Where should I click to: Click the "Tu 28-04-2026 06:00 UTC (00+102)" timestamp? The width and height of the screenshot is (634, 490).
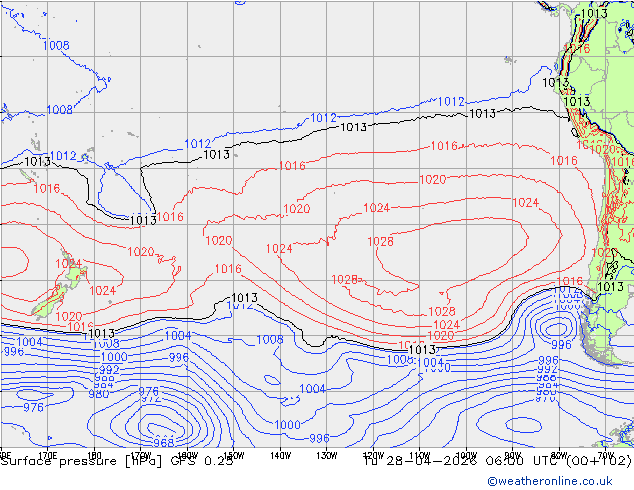click(x=498, y=461)
